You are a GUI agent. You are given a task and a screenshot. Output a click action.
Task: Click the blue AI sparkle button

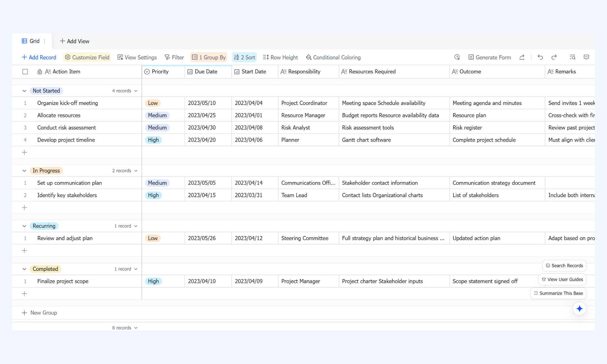coord(579,309)
